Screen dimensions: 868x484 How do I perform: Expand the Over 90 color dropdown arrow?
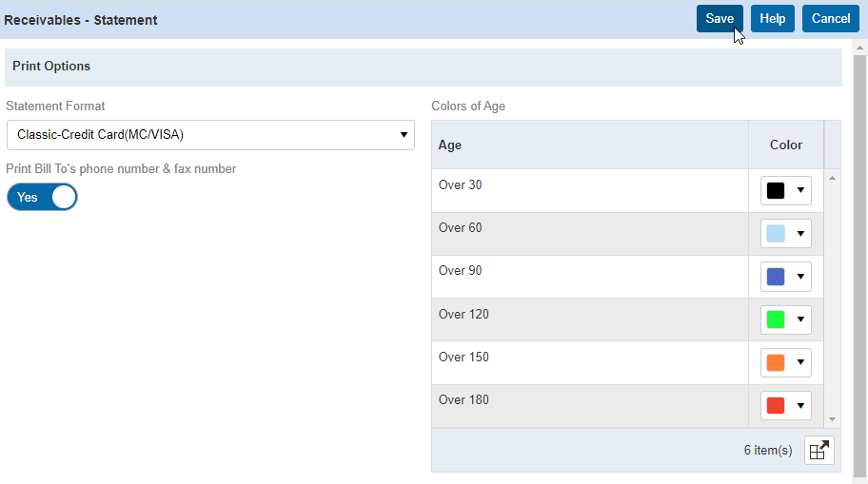[800, 277]
